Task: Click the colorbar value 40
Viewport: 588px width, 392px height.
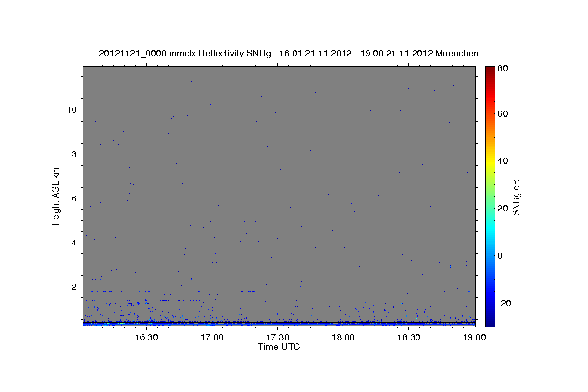Action: point(504,161)
